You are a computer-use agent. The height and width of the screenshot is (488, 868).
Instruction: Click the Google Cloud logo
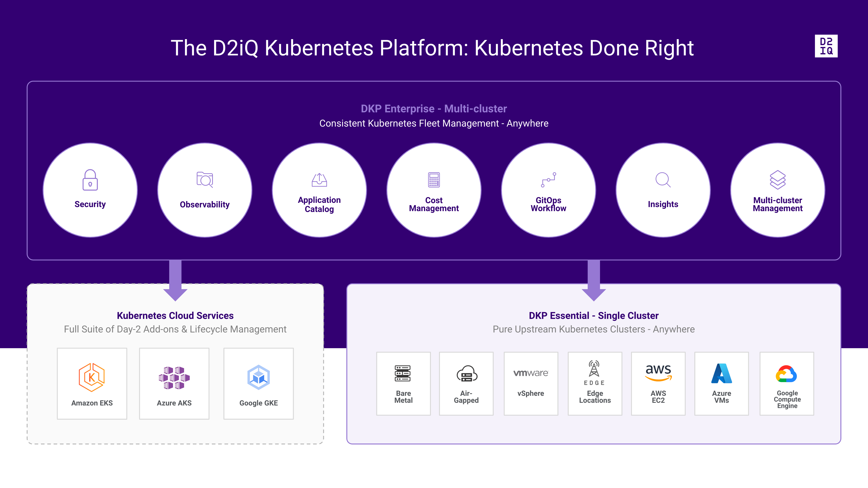coord(786,374)
